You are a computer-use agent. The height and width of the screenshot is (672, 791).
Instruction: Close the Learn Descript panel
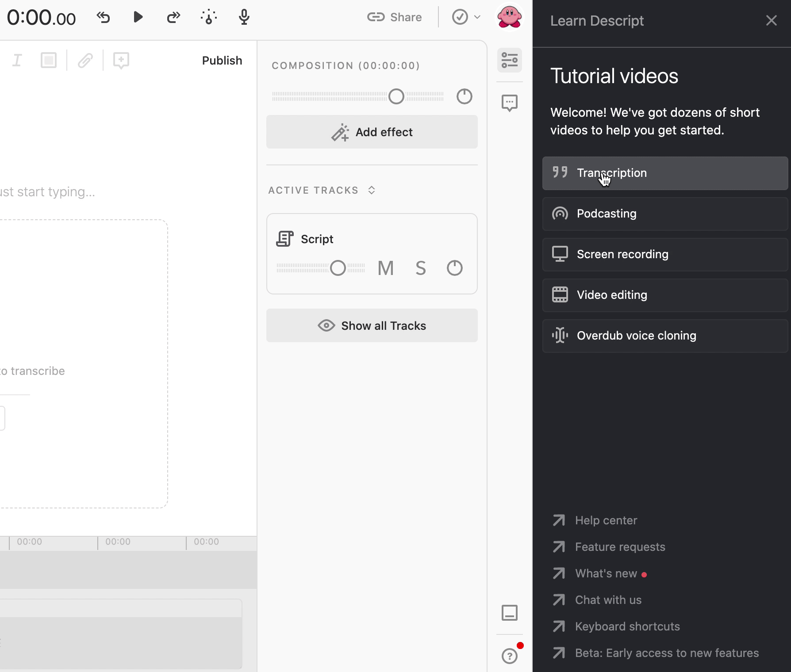pyautogui.click(x=772, y=20)
